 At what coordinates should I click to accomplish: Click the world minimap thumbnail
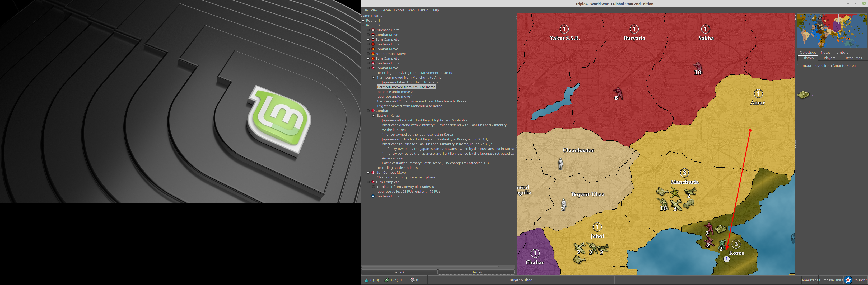pyautogui.click(x=832, y=31)
